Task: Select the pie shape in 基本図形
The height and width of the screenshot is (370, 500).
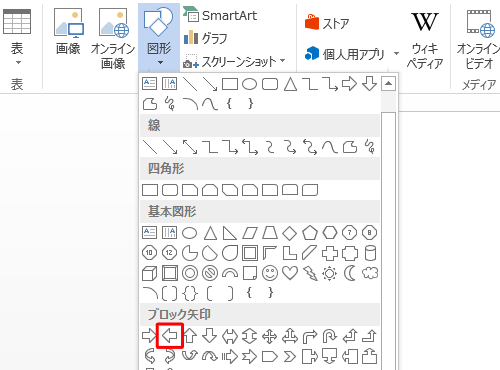Action: (190, 253)
